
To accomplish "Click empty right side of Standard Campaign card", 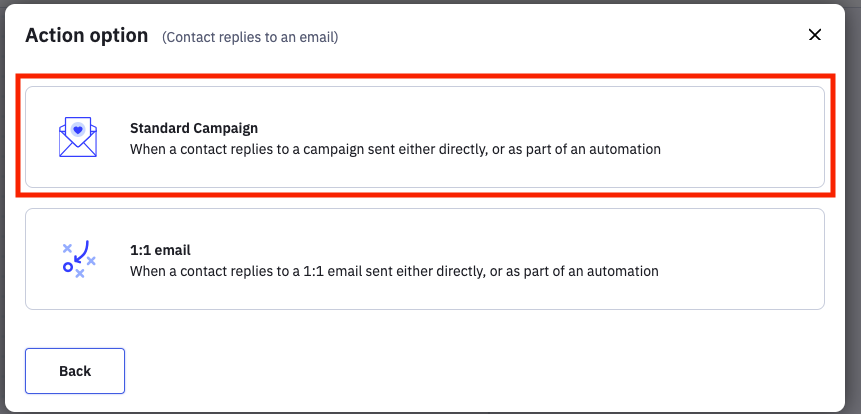I will 758,137.
